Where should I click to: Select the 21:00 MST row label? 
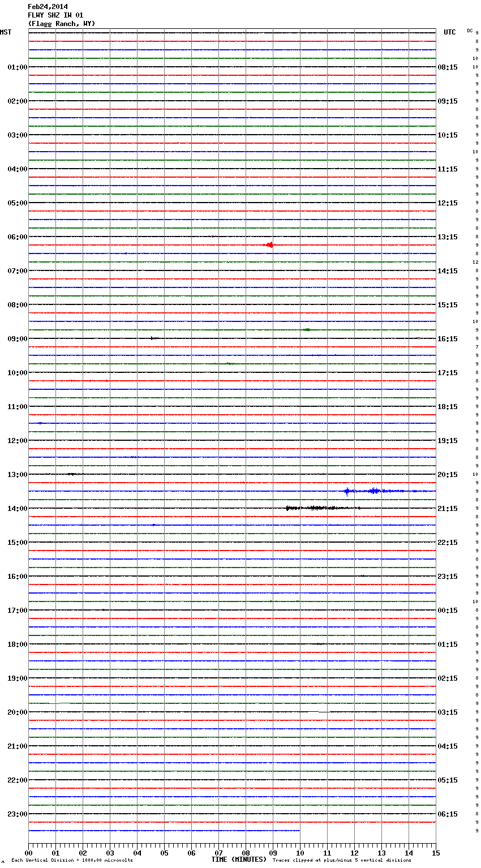17,746
